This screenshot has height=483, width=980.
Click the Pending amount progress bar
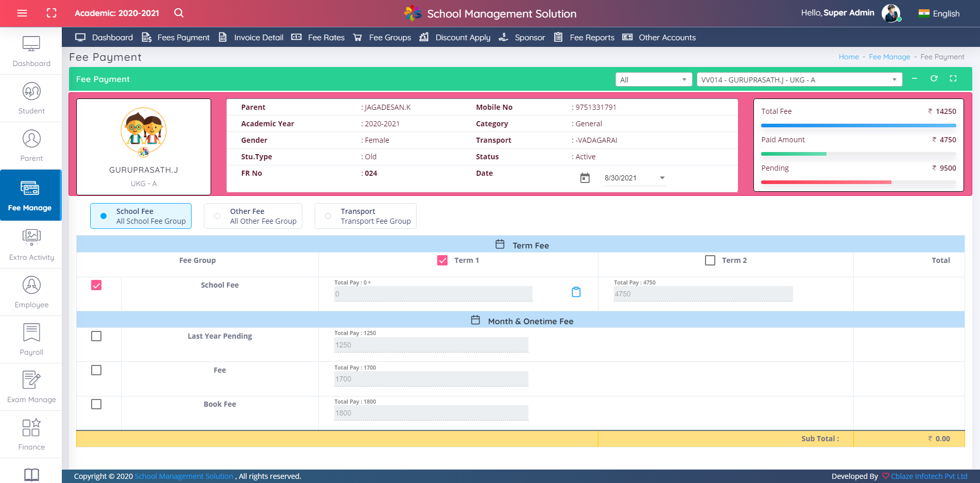pos(858,182)
